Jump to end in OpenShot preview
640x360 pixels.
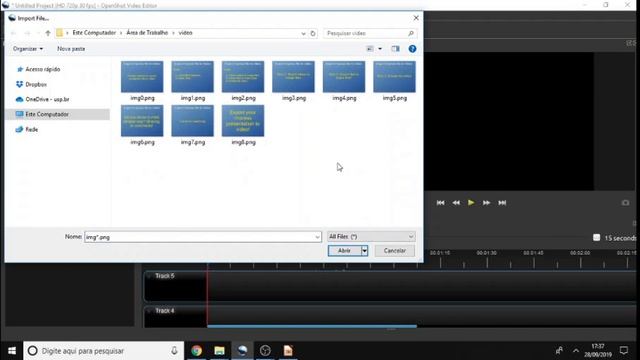tap(502, 203)
